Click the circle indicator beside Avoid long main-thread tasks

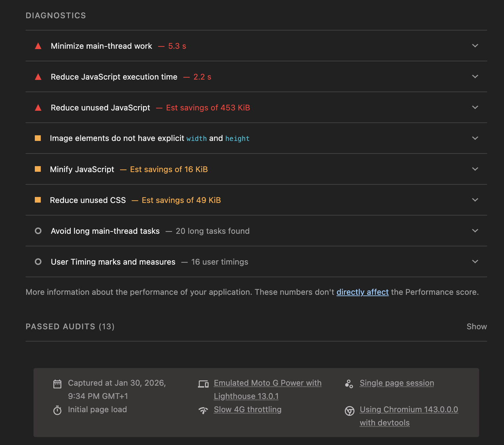(38, 231)
